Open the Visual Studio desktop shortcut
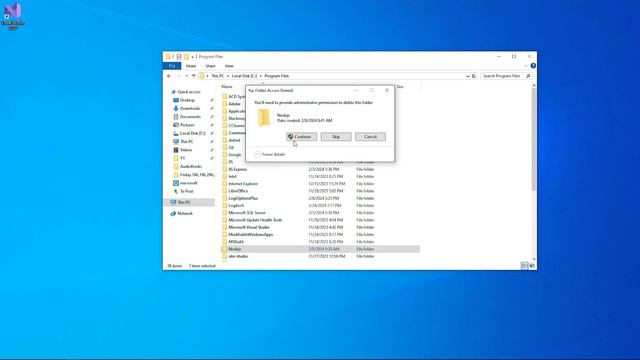The width and height of the screenshot is (640, 360). [13, 16]
